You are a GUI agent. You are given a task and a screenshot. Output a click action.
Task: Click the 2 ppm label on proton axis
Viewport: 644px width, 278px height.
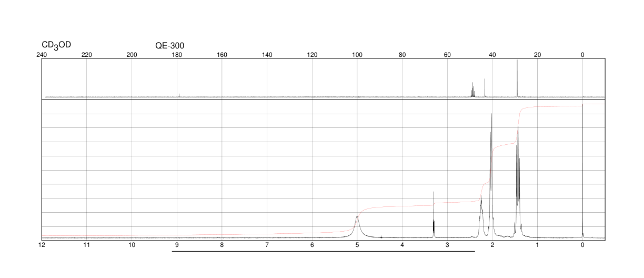[x=492, y=245]
